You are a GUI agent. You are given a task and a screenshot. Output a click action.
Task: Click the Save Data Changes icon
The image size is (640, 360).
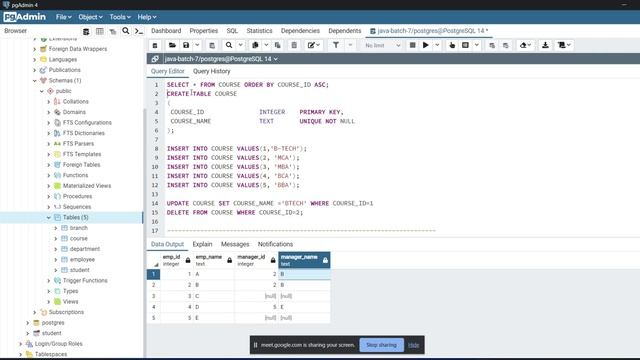pos(212,45)
